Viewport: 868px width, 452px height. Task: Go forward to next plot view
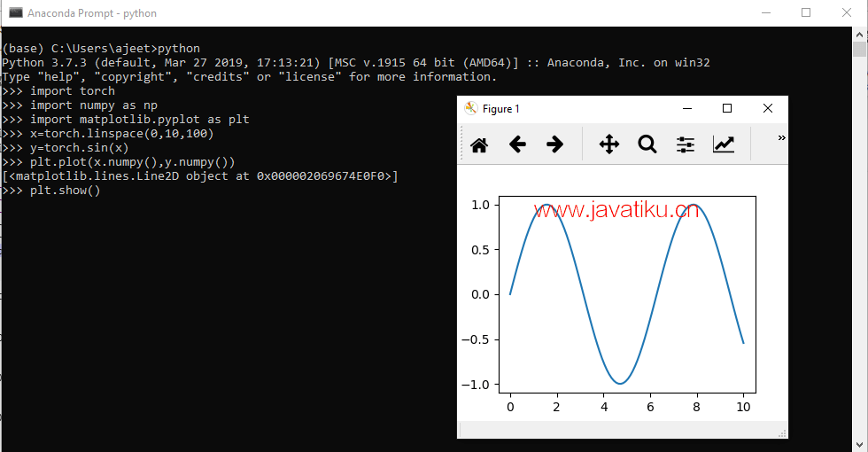554,144
